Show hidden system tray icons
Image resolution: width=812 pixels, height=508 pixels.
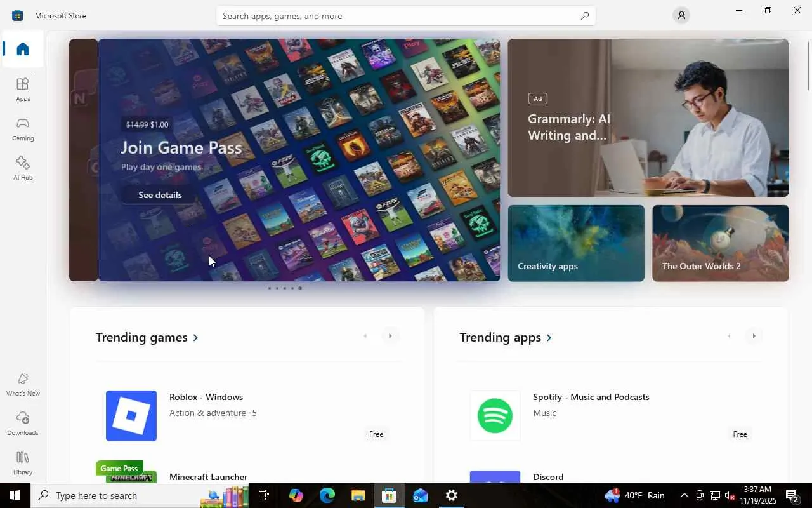(684, 495)
